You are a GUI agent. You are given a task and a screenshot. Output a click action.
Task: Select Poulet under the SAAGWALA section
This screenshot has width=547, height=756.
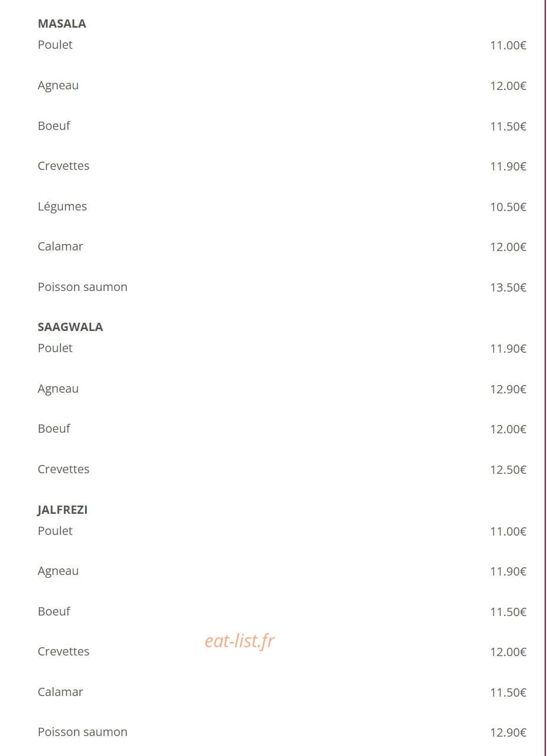point(55,348)
